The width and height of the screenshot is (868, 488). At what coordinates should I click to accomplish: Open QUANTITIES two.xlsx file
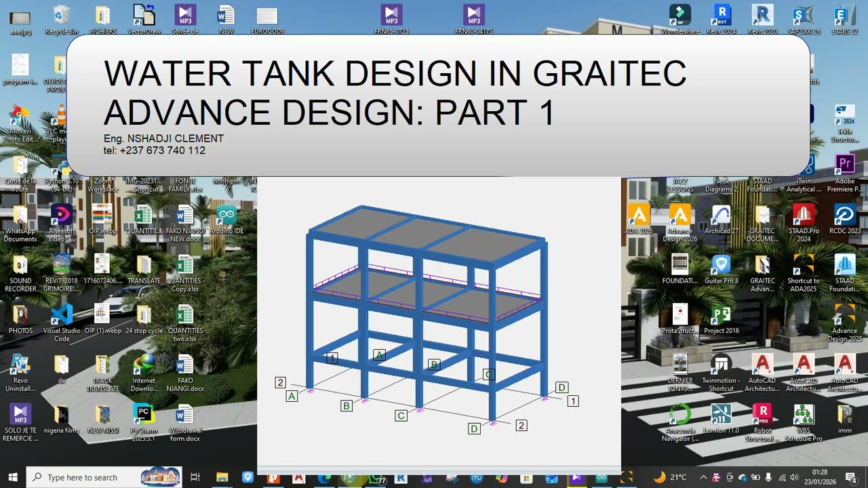[185, 323]
